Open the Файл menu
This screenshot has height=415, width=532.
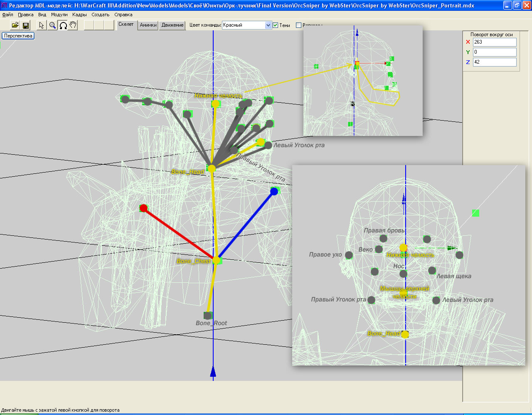pos(7,15)
